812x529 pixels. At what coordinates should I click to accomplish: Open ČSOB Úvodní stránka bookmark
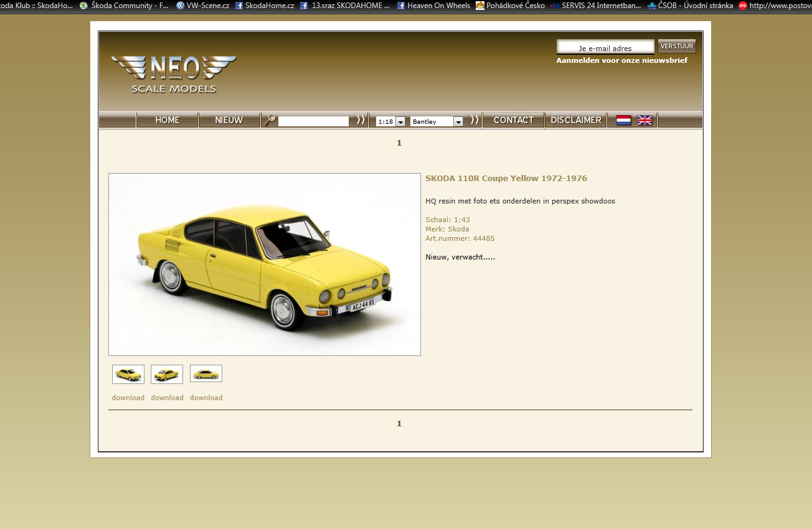coord(690,6)
